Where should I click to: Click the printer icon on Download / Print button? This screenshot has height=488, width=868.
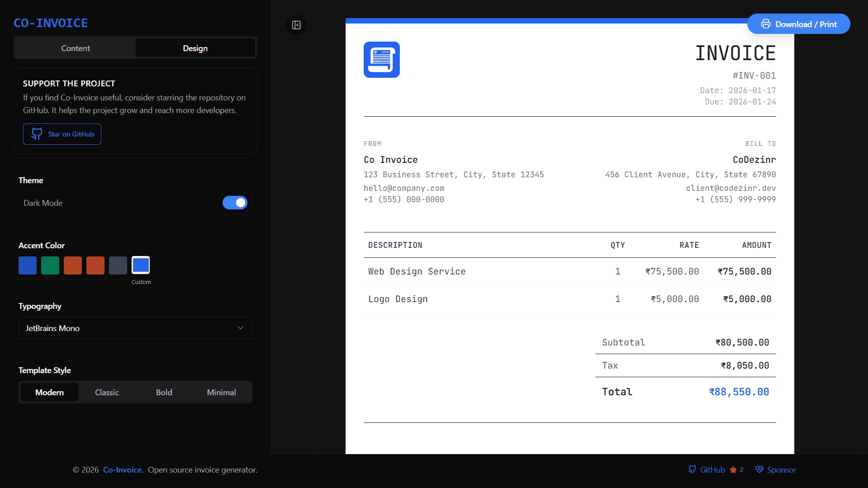coord(766,24)
